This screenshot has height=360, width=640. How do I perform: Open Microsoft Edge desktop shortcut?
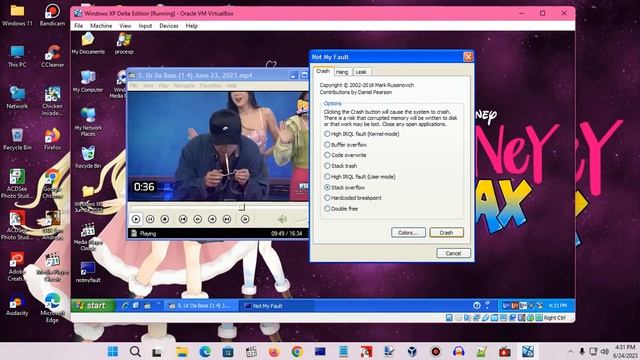[52, 308]
